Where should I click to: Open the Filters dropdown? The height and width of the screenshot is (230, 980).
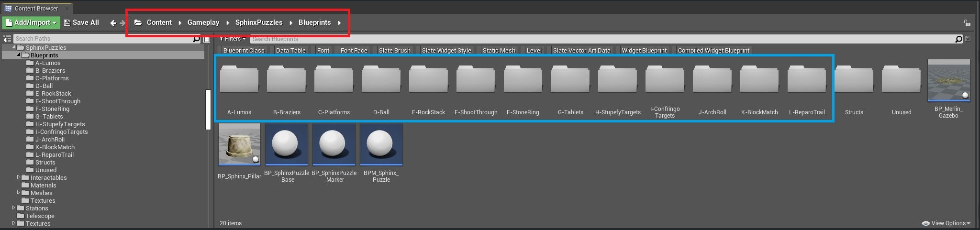[x=233, y=39]
